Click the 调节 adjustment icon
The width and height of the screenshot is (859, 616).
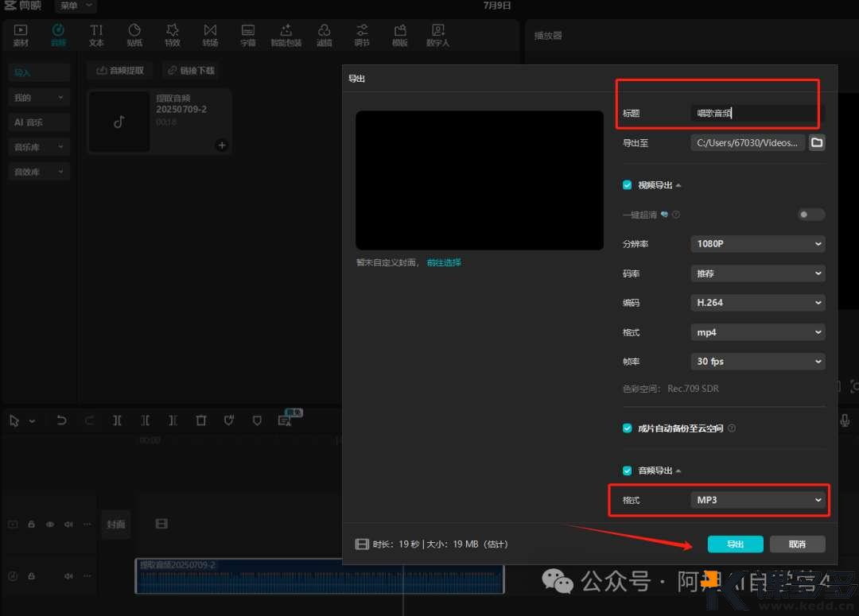point(362,30)
